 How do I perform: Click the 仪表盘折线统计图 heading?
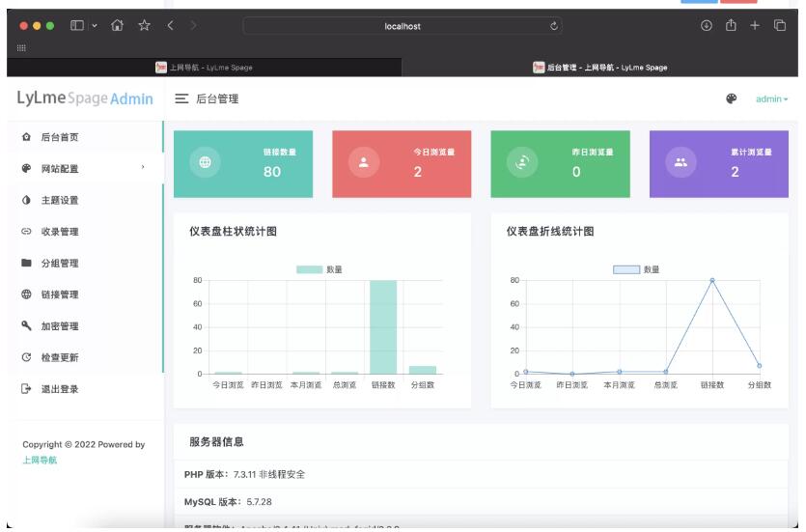550,232
